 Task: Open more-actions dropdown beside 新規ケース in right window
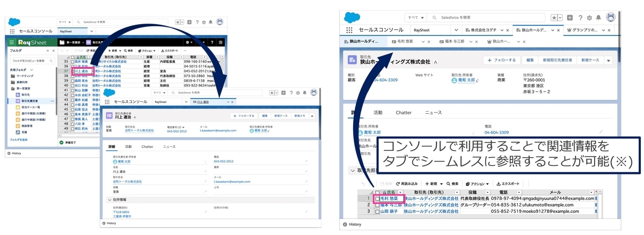608,60
